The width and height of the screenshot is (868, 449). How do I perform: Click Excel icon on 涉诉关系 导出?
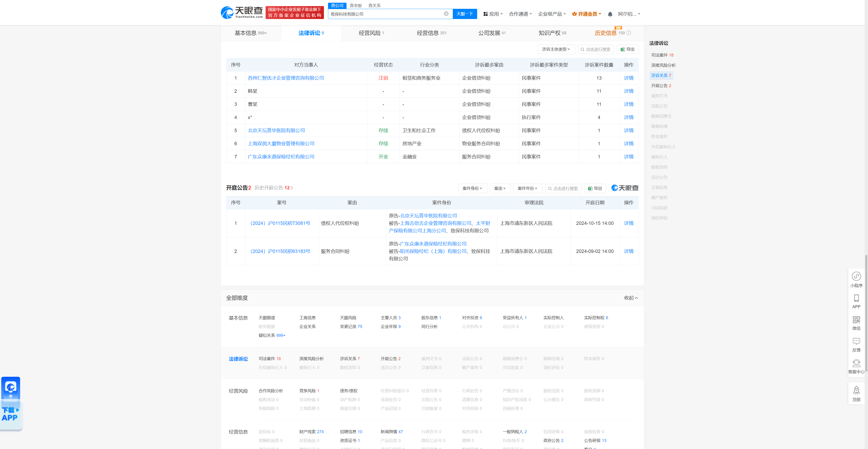[623, 50]
